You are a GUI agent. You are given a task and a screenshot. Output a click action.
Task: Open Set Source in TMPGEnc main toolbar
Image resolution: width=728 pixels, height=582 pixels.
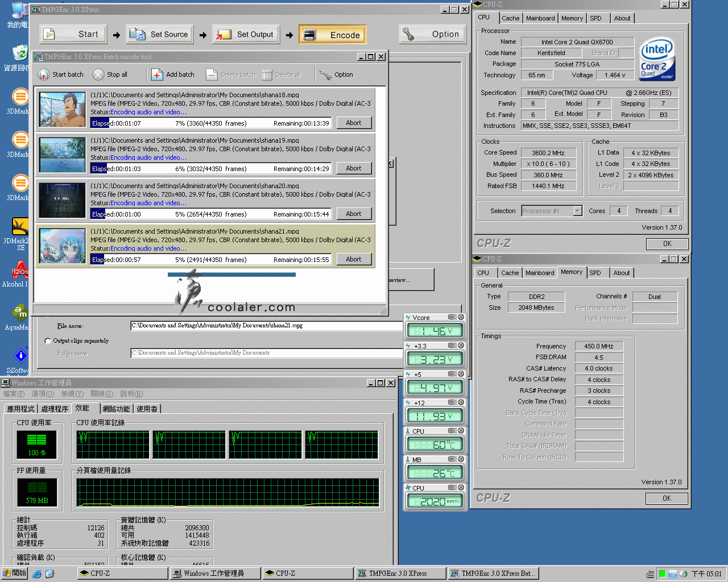pyautogui.click(x=160, y=34)
